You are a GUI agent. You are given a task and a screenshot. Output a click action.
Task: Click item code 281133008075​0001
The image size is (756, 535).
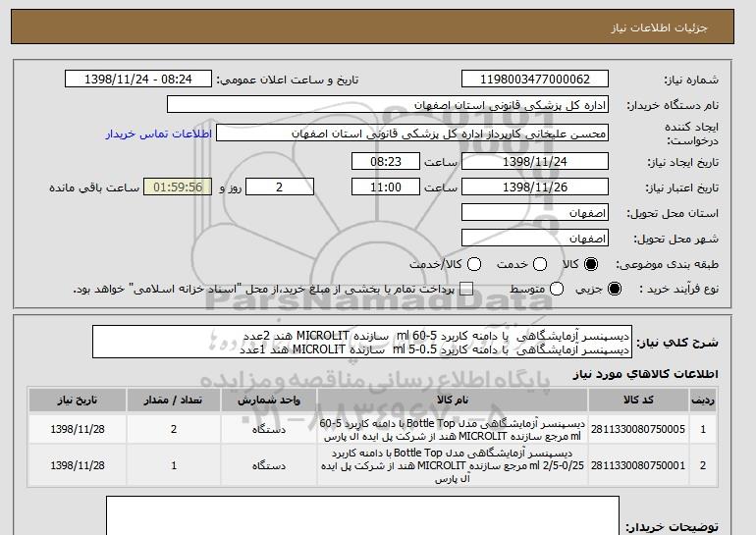click(x=638, y=465)
